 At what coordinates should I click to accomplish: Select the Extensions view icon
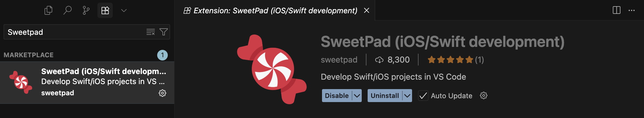click(x=105, y=11)
